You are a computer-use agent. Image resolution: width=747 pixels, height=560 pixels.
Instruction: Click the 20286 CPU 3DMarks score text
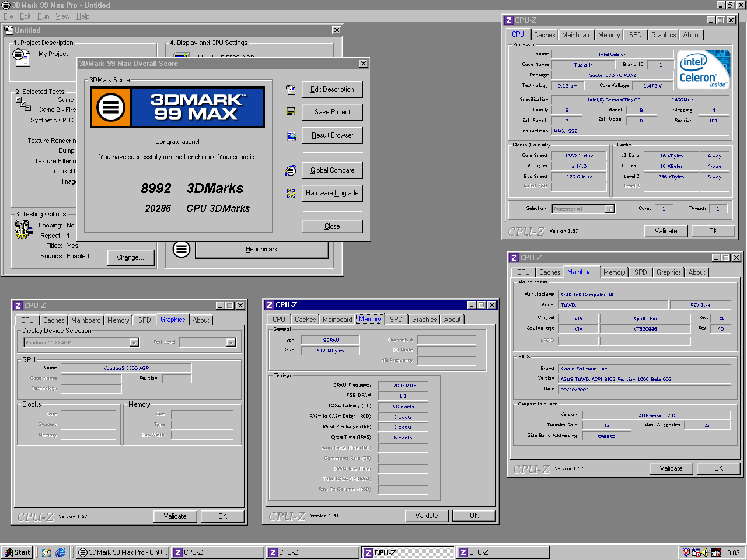click(197, 208)
